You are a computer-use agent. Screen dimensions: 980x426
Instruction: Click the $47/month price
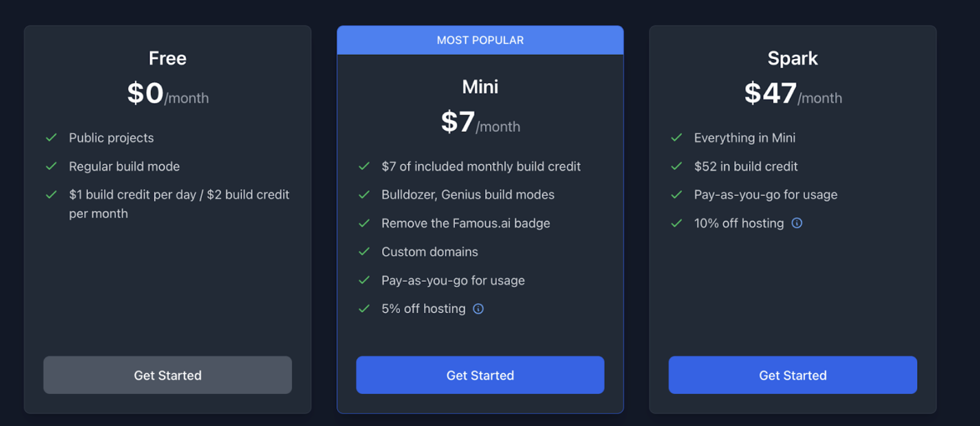click(x=793, y=93)
